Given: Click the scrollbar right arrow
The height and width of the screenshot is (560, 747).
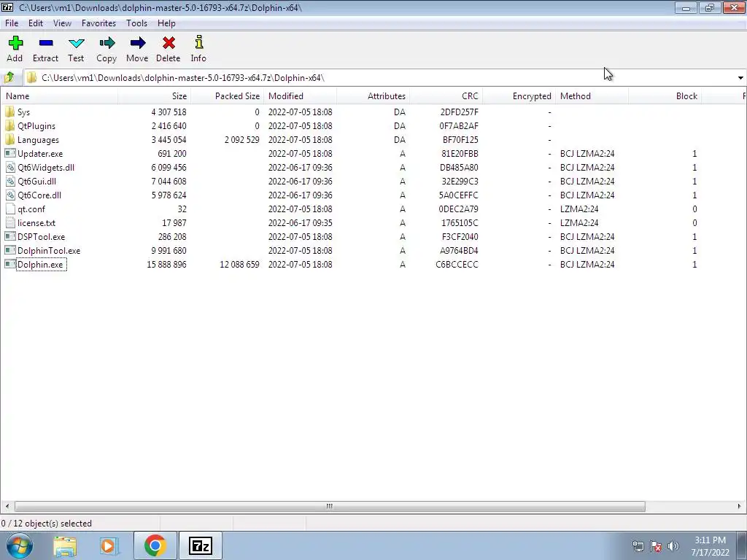Looking at the screenshot, I should coord(740,506).
